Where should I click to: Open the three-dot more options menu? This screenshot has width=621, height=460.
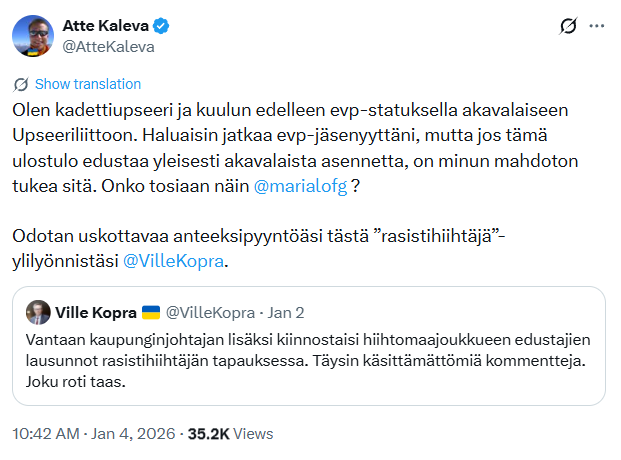(x=597, y=26)
